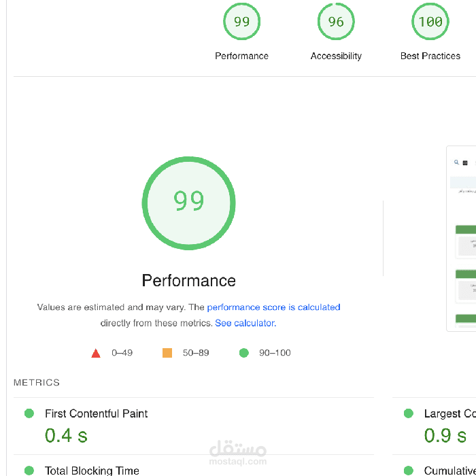Click the large 'Performance' heading
The image size is (476, 476).
pyautogui.click(x=189, y=280)
